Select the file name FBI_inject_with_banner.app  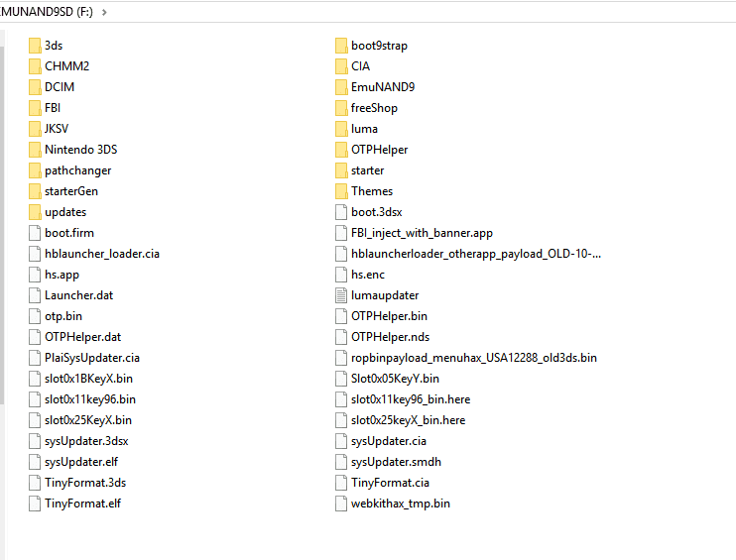click(422, 233)
